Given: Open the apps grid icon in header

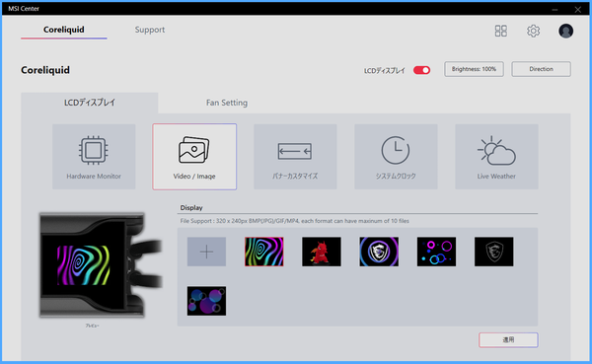Looking at the screenshot, I should pyautogui.click(x=500, y=31).
